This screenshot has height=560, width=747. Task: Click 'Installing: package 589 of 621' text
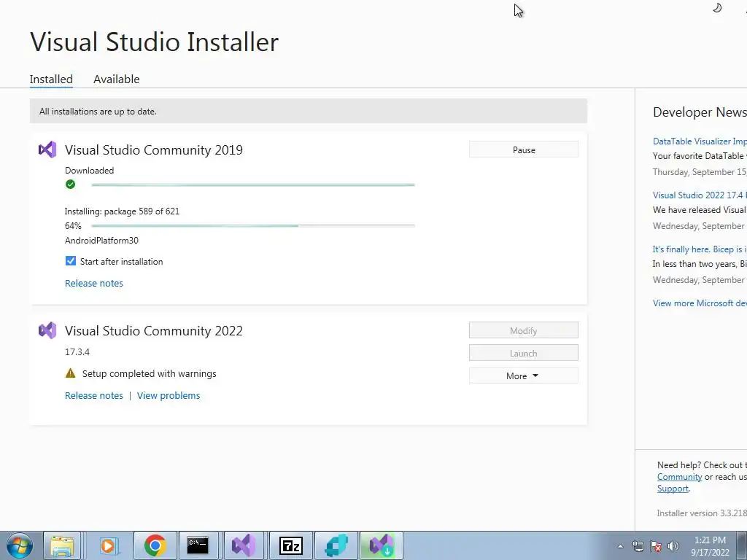pos(122,211)
